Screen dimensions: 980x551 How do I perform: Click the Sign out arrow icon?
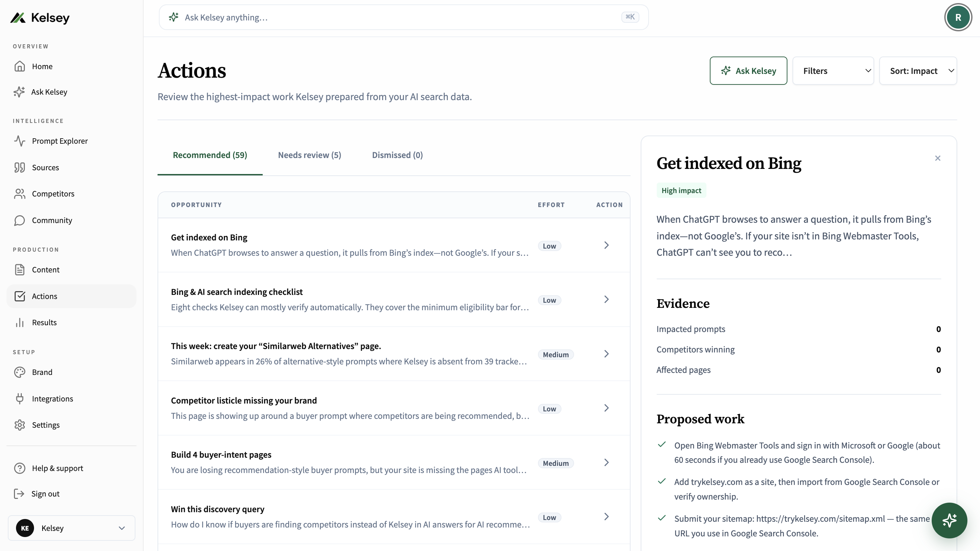tap(19, 493)
